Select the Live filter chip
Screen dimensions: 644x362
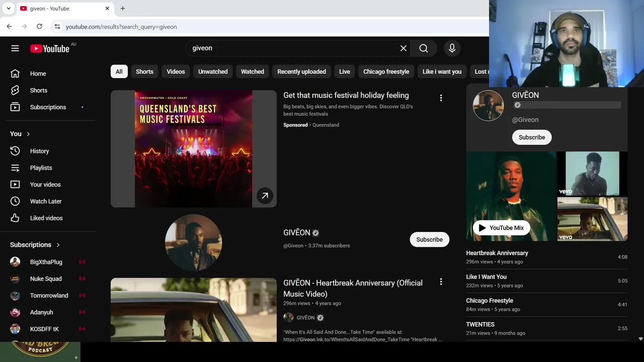[345, 71]
